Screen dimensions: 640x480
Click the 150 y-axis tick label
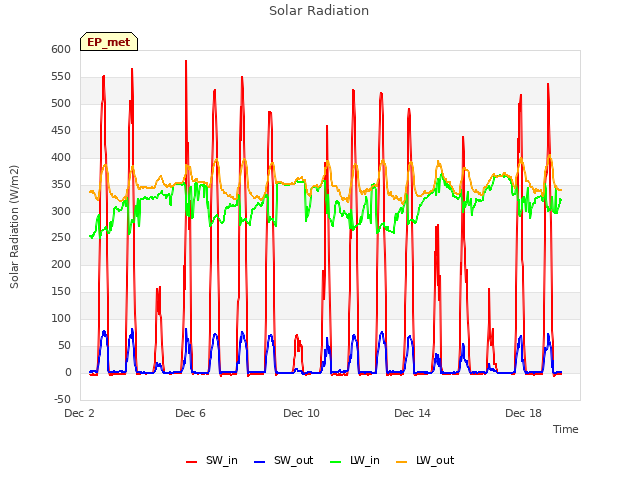[x=61, y=291]
